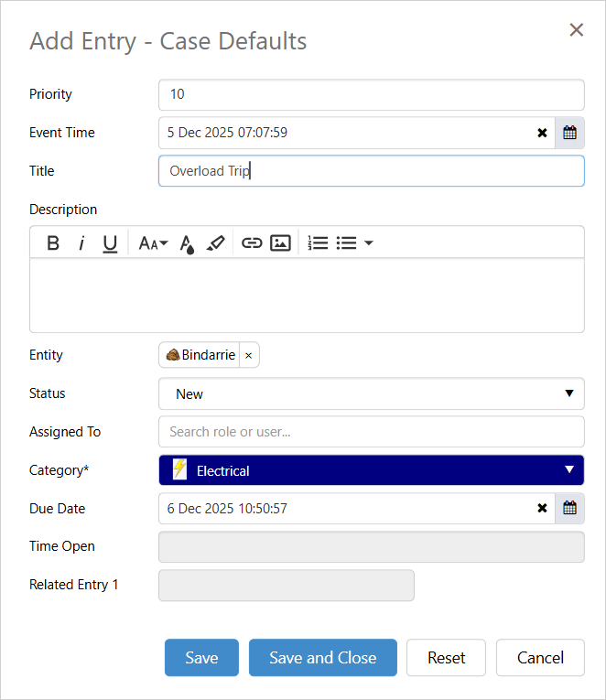Clear the Event Time value
606x700 pixels.
[x=542, y=133]
